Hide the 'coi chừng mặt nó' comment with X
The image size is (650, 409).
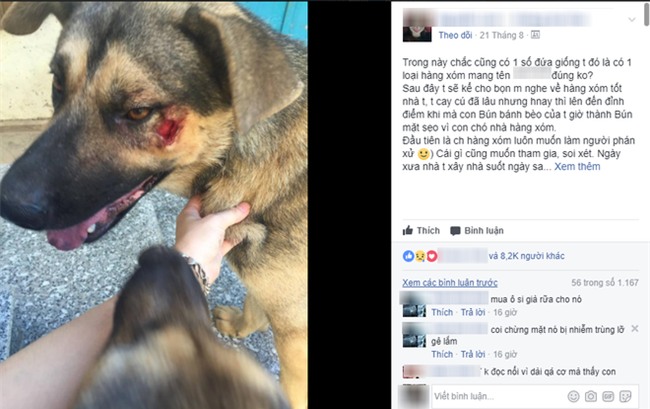[635, 329]
